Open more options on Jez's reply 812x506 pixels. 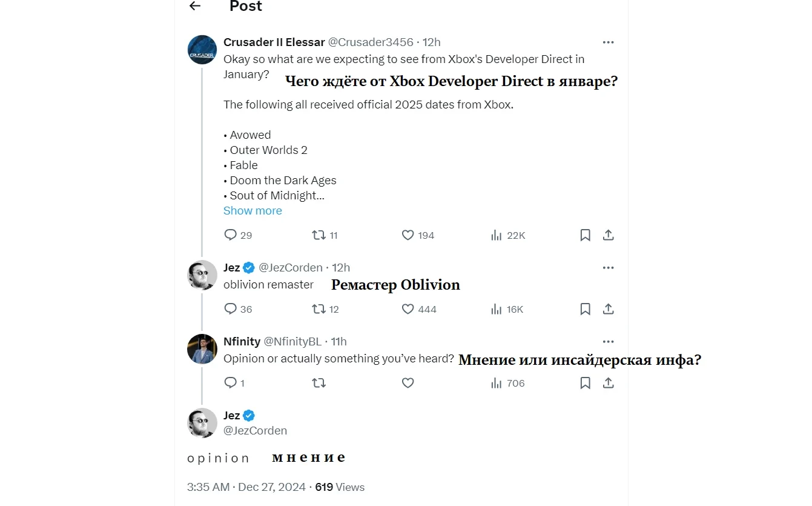click(x=608, y=268)
